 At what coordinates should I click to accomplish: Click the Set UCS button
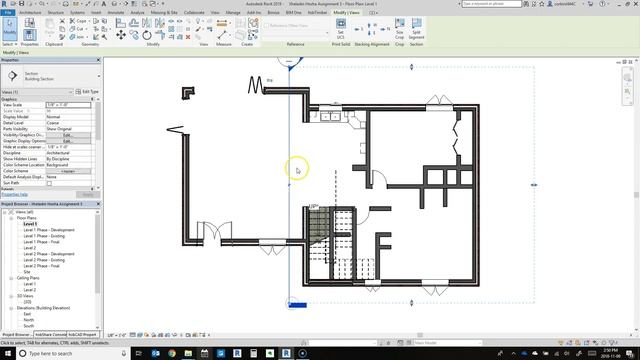(341, 29)
